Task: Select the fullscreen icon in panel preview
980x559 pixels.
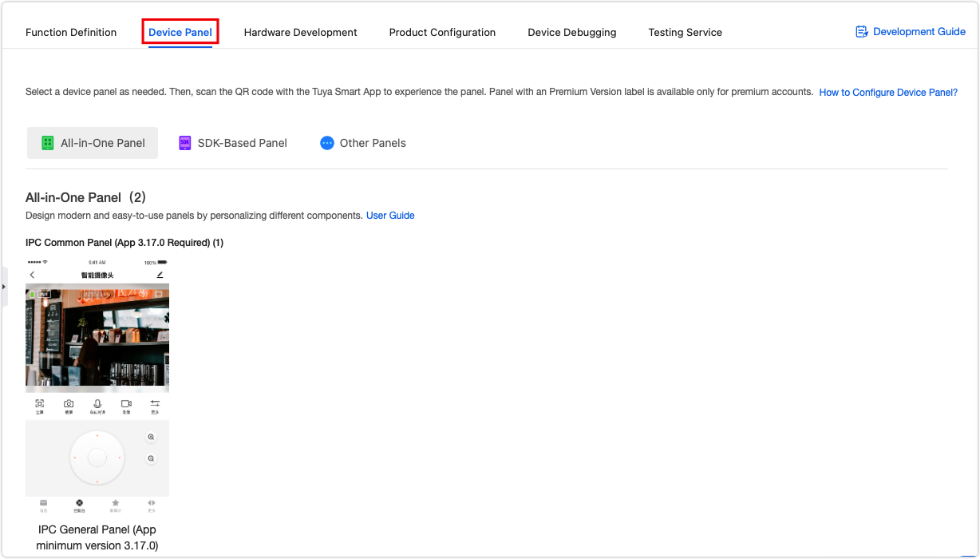Action: pos(39,403)
